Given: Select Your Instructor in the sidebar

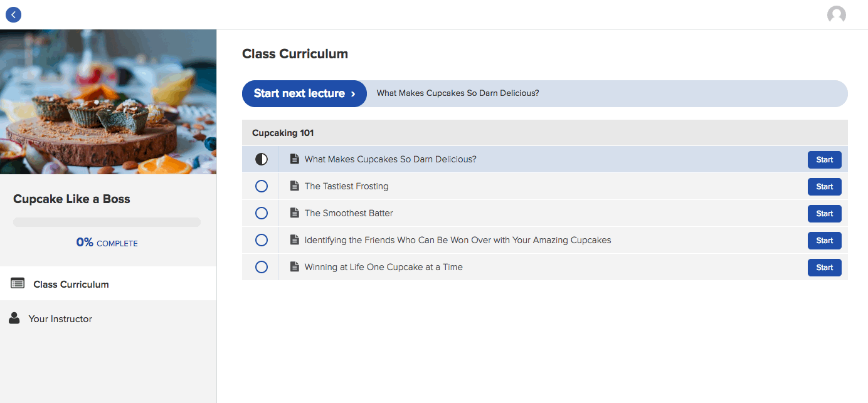Looking at the screenshot, I should (x=108, y=318).
